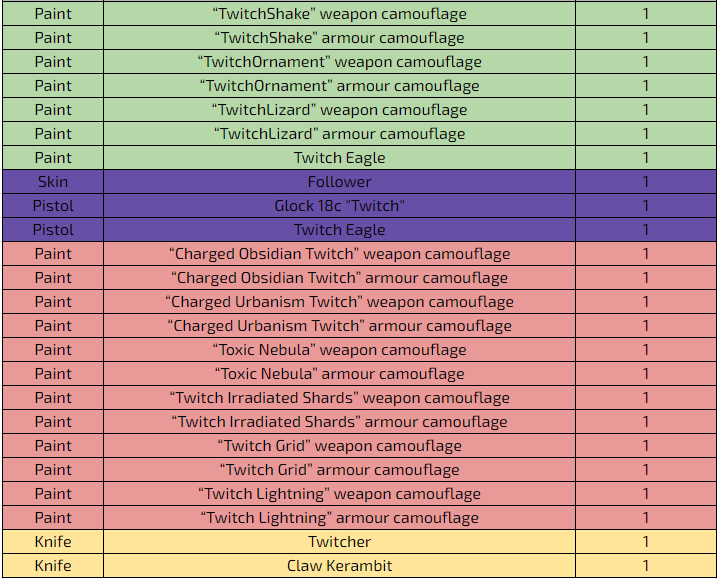The height and width of the screenshot is (579, 717).
Task: Click the "Toxic Nebula" weapon camouflage cell
Action: click(339, 350)
